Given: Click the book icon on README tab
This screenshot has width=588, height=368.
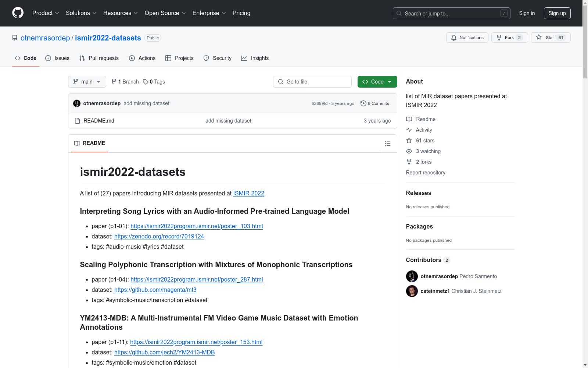Looking at the screenshot, I should coord(77,143).
